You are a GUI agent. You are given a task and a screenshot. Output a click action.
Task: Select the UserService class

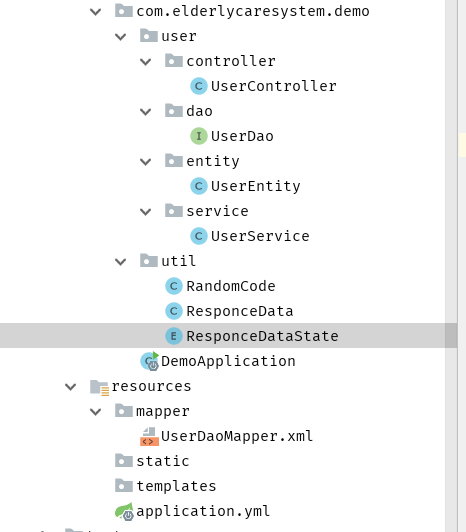click(260, 236)
